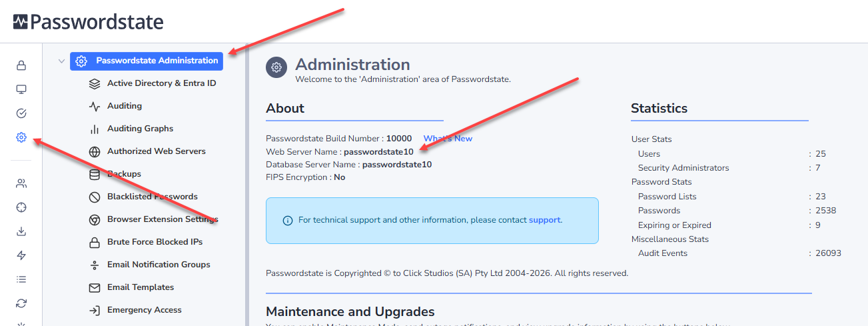This screenshot has width=868, height=326.
Task: Click the gear icon beside Administration heading
Action: pos(276,67)
